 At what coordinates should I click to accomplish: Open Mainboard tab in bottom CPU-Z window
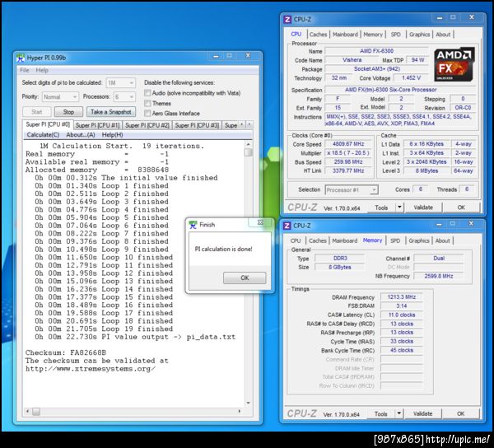(x=345, y=240)
